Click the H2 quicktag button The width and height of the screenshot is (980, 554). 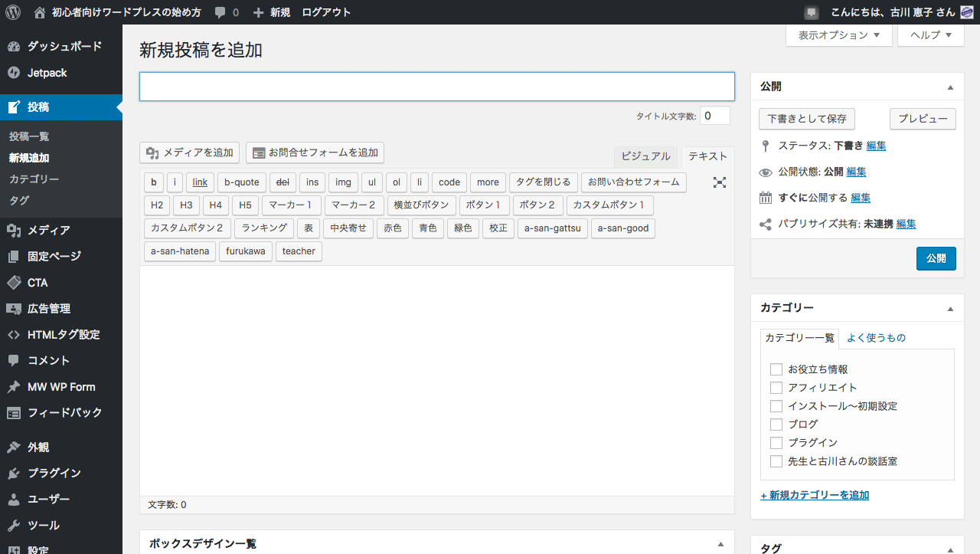pos(157,205)
